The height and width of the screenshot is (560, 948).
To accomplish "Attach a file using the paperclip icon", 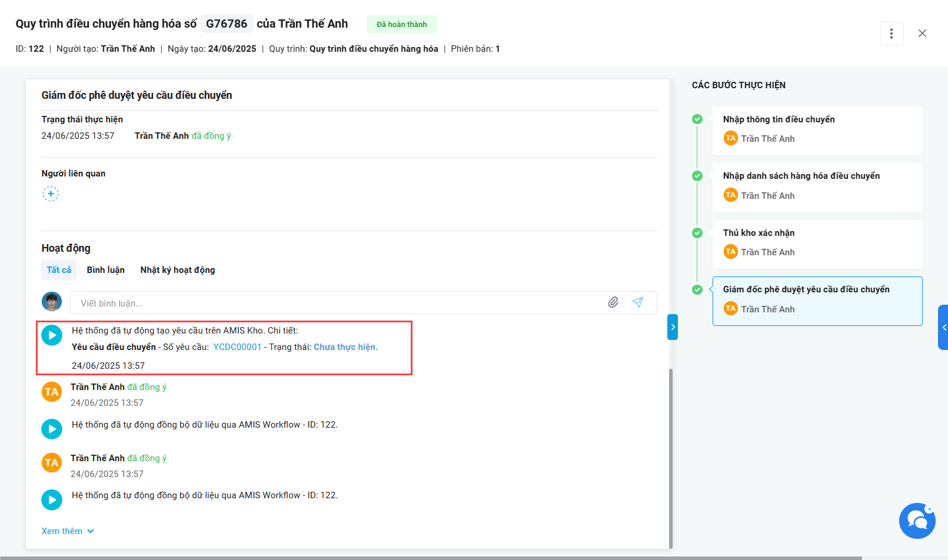I will coord(613,302).
